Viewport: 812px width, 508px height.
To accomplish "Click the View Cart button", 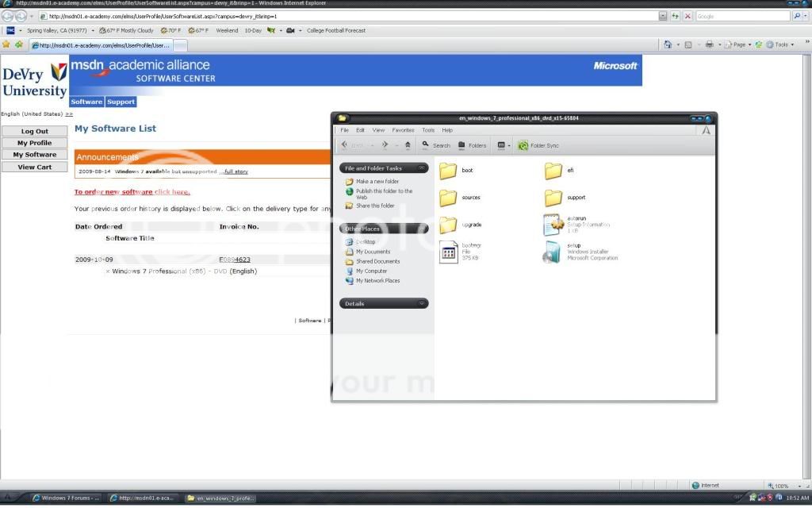I will pyautogui.click(x=34, y=167).
